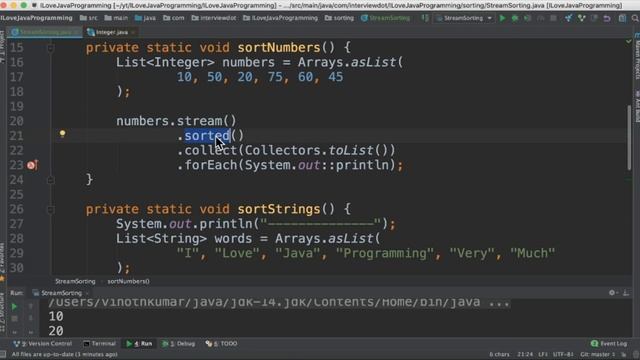Click the java breadcrumb folder
Image resolution: width=640 pixels, height=360 pixels.
click(145, 18)
